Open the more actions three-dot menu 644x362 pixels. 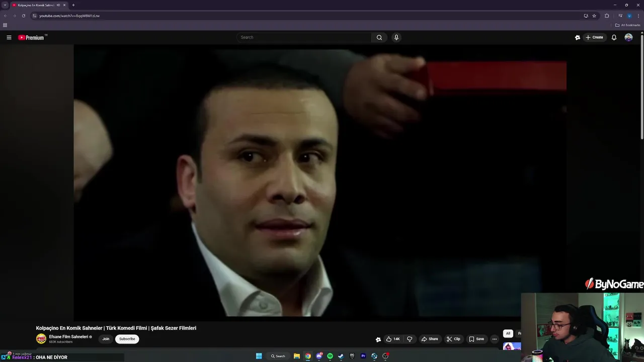pos(495,339)
